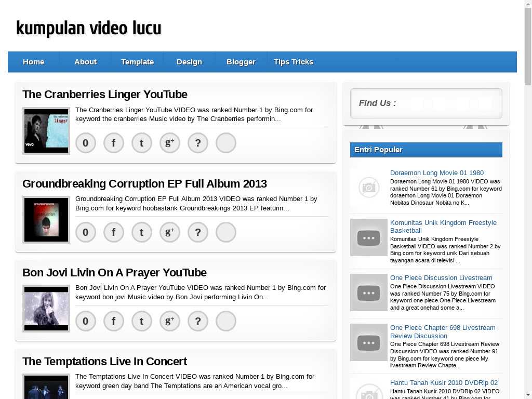Click comment count circle under Cranberries Linger post
Screen dimensions: 532x399
[x=86, y=143]
